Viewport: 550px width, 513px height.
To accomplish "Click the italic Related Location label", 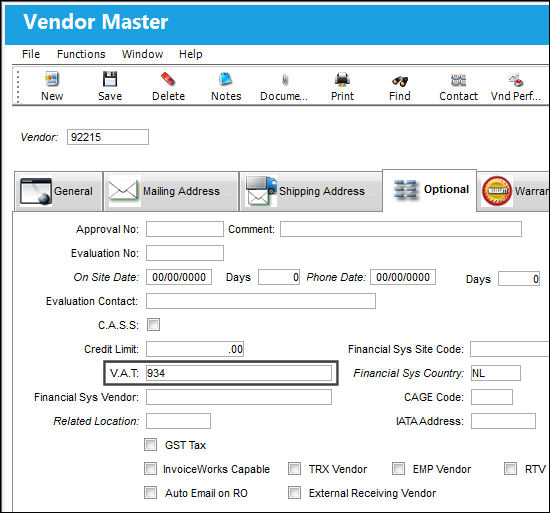I will [x=96, y=421].
